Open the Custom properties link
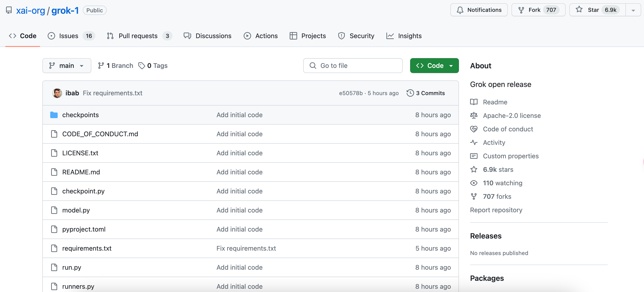Viewport: 644px width, 292px height. point(511,156)
